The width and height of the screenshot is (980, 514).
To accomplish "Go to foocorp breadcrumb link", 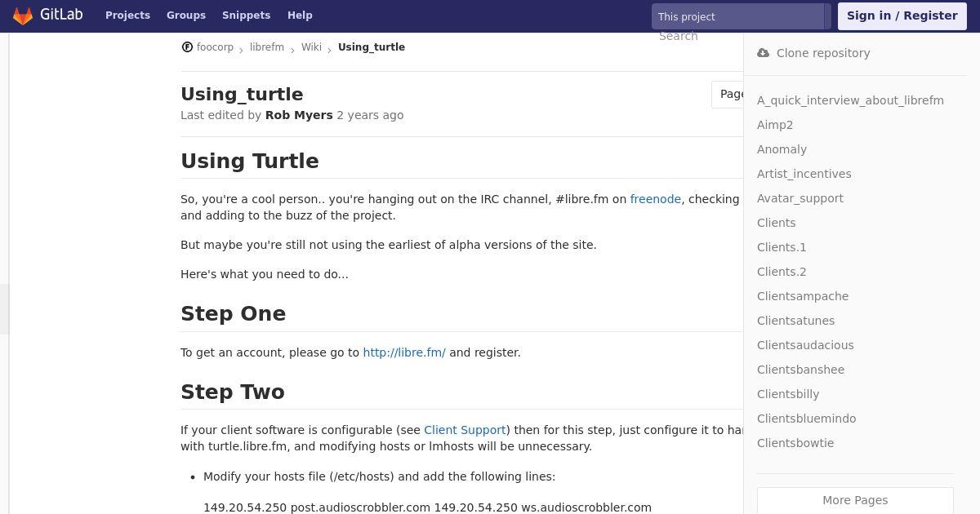I will [x=215, y=47].
